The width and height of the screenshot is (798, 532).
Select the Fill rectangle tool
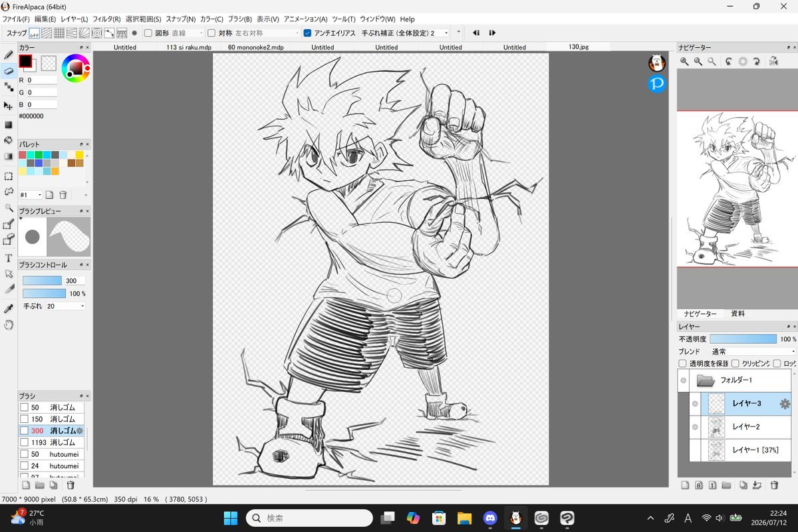(9, 124)
